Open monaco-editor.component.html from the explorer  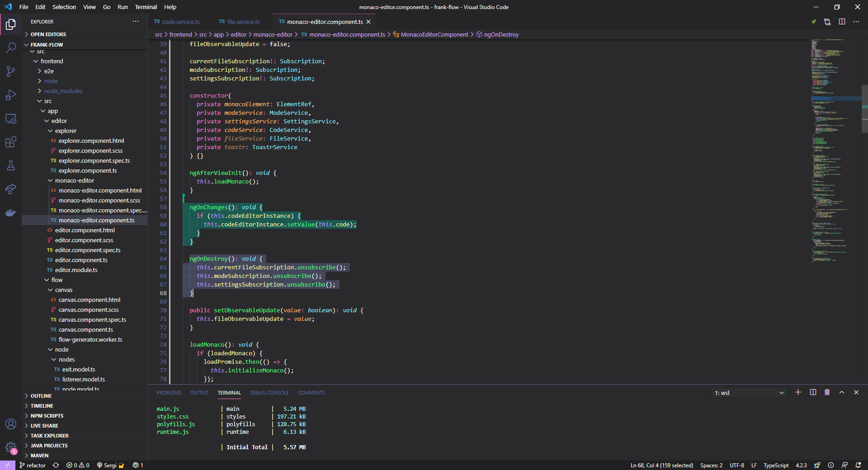coord(100,190)
